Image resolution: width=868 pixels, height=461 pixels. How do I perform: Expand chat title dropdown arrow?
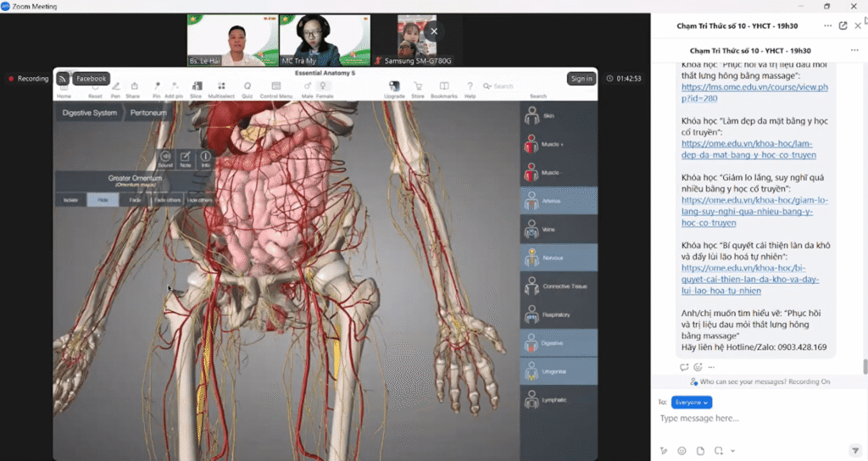pos(826,26)
